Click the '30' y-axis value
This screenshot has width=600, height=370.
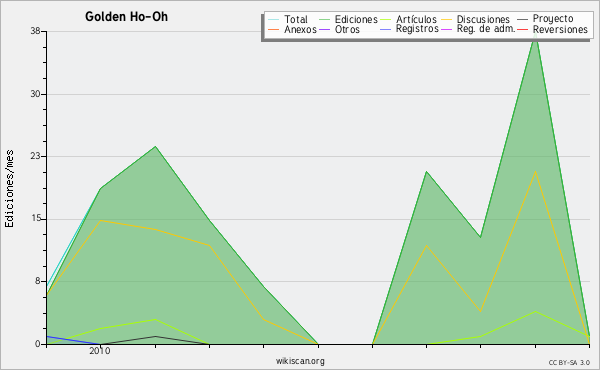(x=36, y=94)
